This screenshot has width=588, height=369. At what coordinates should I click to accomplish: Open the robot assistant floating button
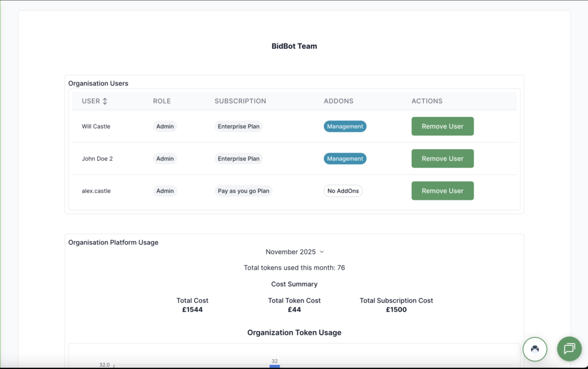535,348
